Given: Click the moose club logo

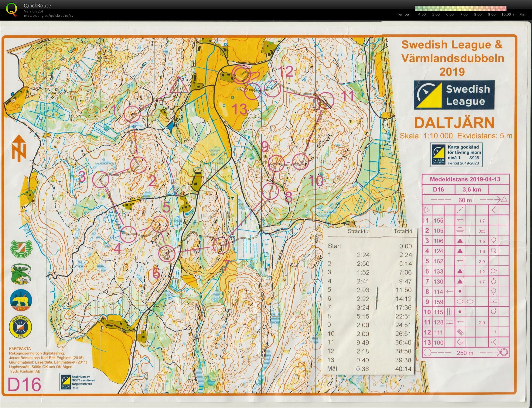Looking at the screenshot, I should coord(20,275).
